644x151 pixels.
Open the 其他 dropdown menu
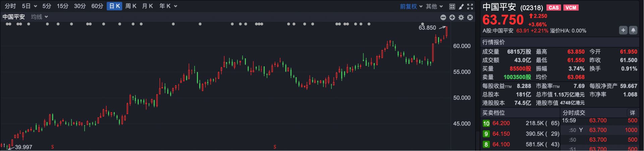tap(434, 6)
